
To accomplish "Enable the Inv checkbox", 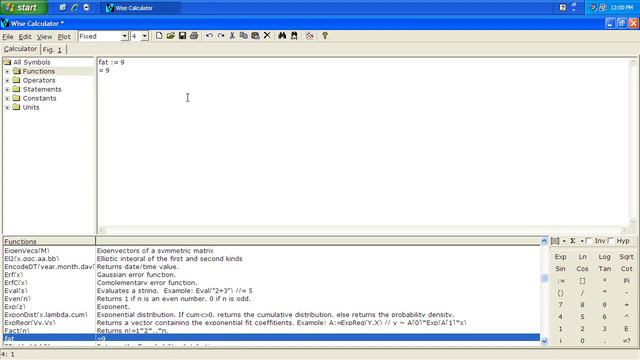I will click(x=588, y=241).
